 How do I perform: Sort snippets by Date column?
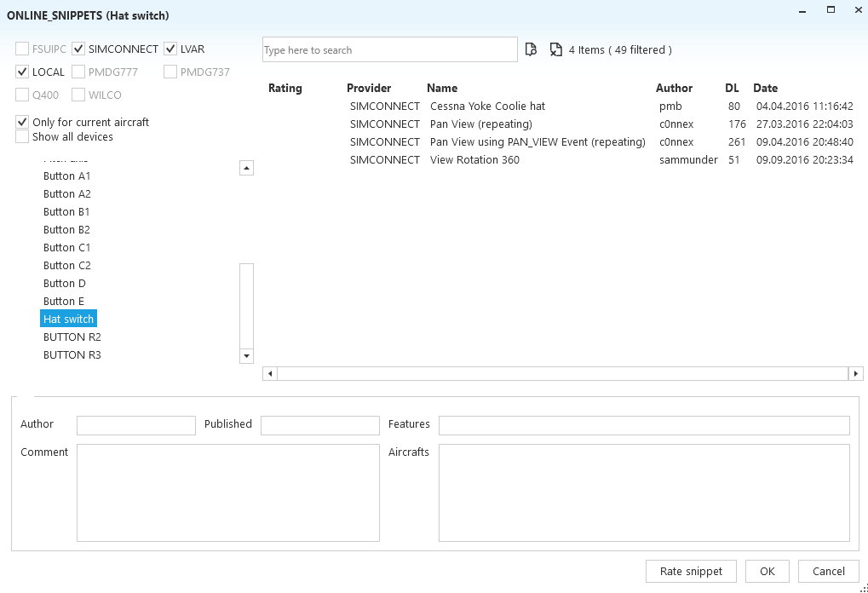765,88
